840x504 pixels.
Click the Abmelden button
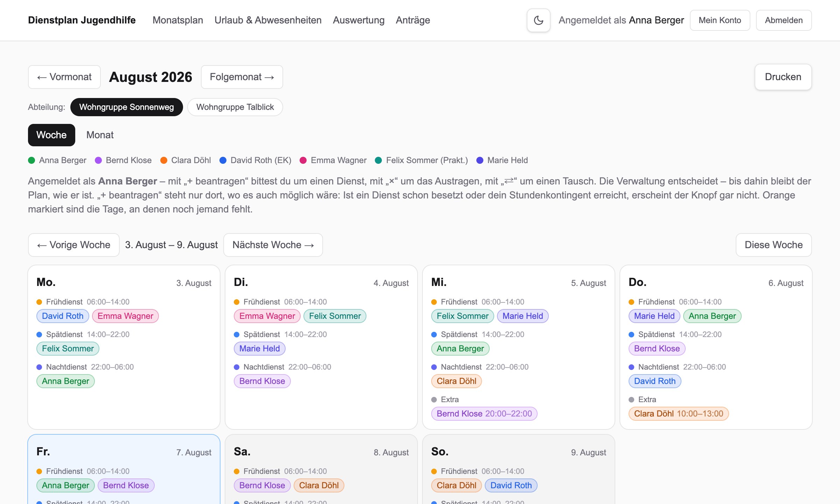(x=784, y=20)
